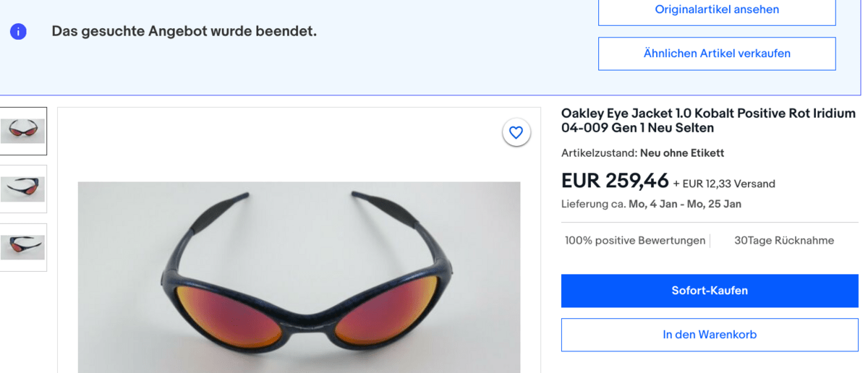The image size is (868, 373).
Task: Add item to watchlist with heart icon
Action: pyautogui.click(x=516, y=132)
